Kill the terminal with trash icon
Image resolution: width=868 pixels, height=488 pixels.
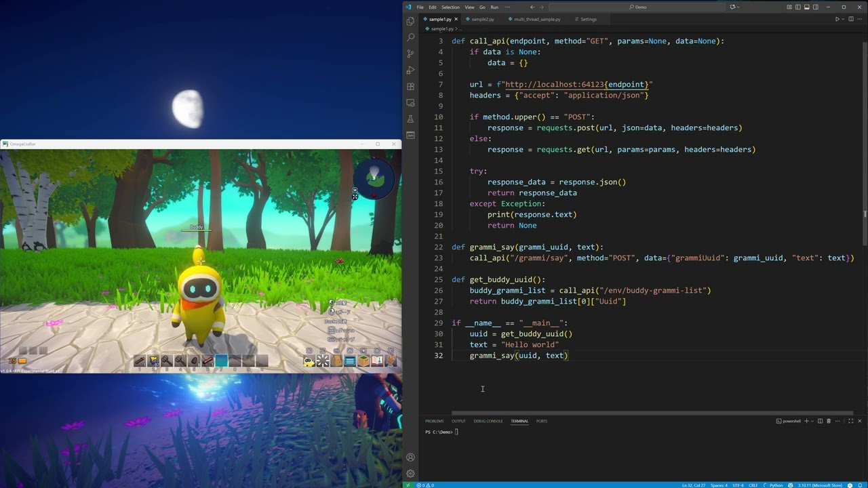(829, 421)
